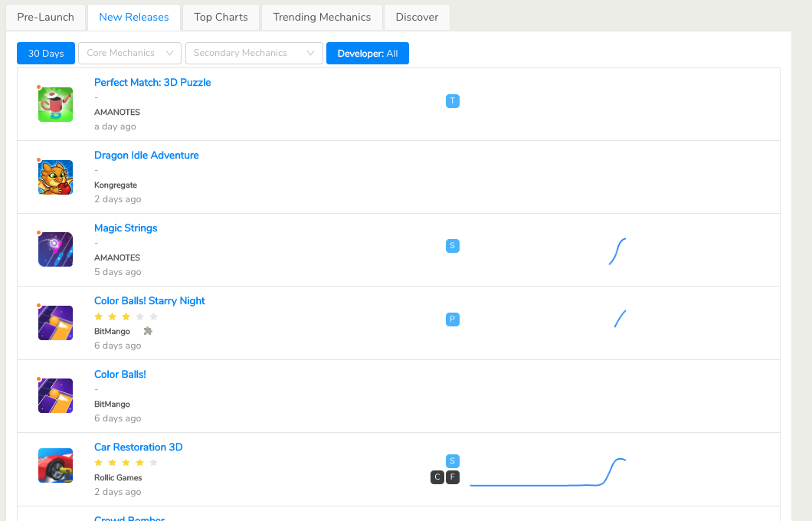812x521 pixels.
Task: Click the orange dot on Perfect Match icon
Action: click(x=39, y=87)
